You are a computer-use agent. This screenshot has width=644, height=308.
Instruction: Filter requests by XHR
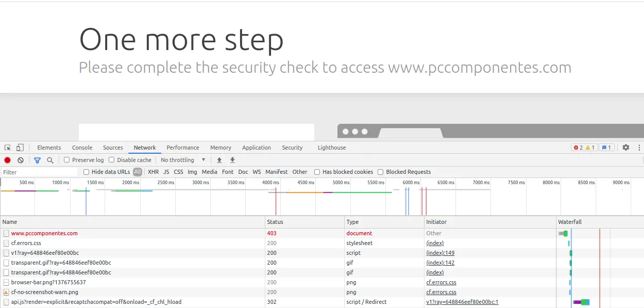[x=153, y=172]
